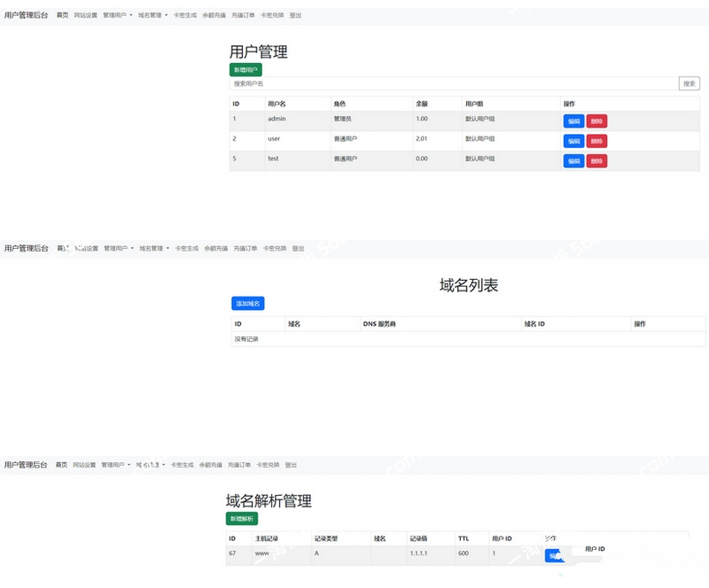
Task: Open 充值订单 in navbar above 域名解析管理
Action: (239, 464)
